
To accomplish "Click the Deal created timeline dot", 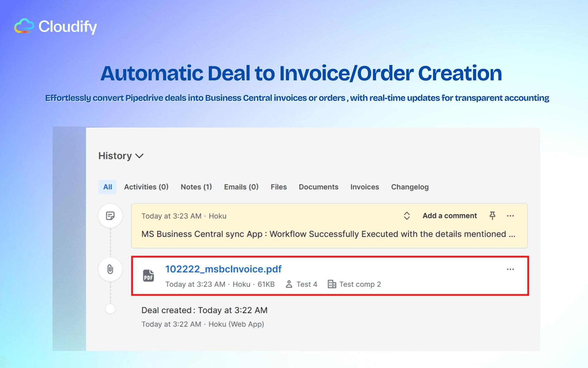I will [110, 309].
